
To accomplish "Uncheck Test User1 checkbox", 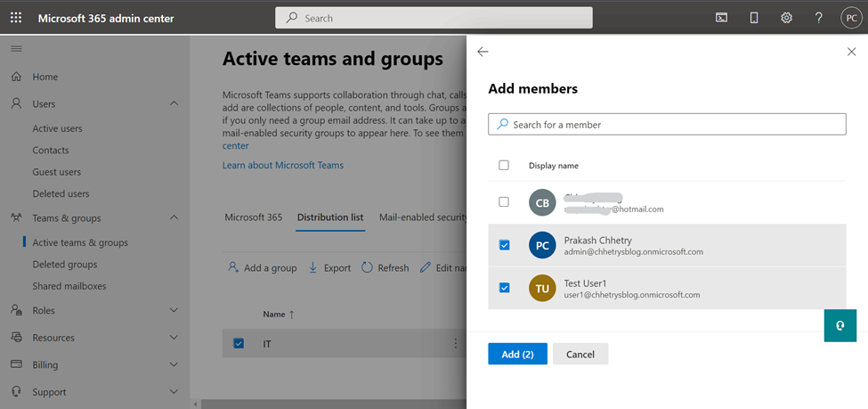I will (x=504, y=287).
